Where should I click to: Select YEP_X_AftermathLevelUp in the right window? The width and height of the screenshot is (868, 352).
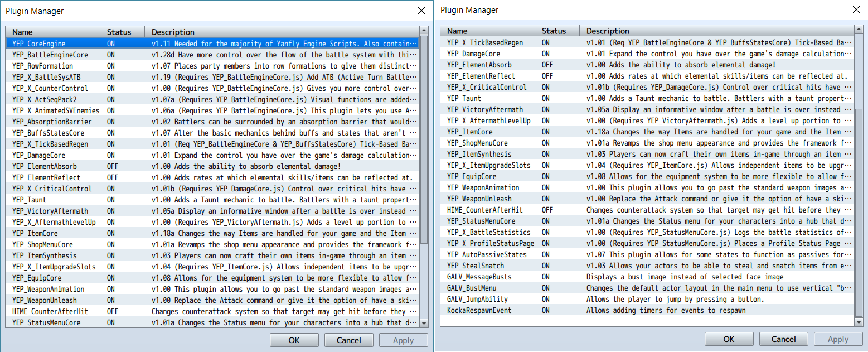click(x=647, y=120)
